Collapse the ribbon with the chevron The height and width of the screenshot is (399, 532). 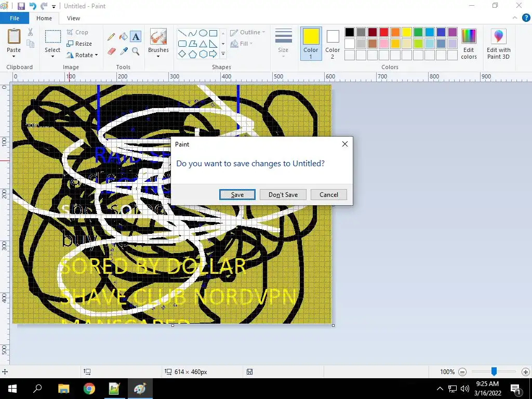coord(515,18)
